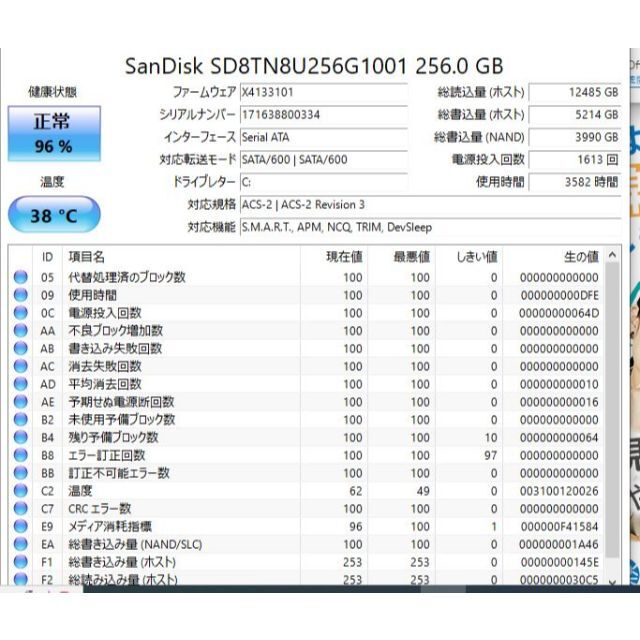Click the blue status icon for attribute AD
Screen dimensions: 640x640
click(20, 384)
